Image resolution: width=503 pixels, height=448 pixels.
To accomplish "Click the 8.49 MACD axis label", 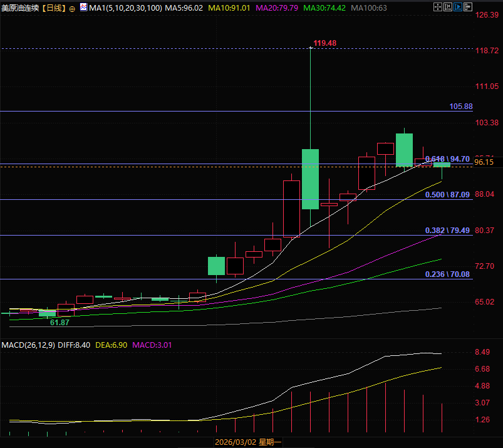I will click(x=482, y=352).
